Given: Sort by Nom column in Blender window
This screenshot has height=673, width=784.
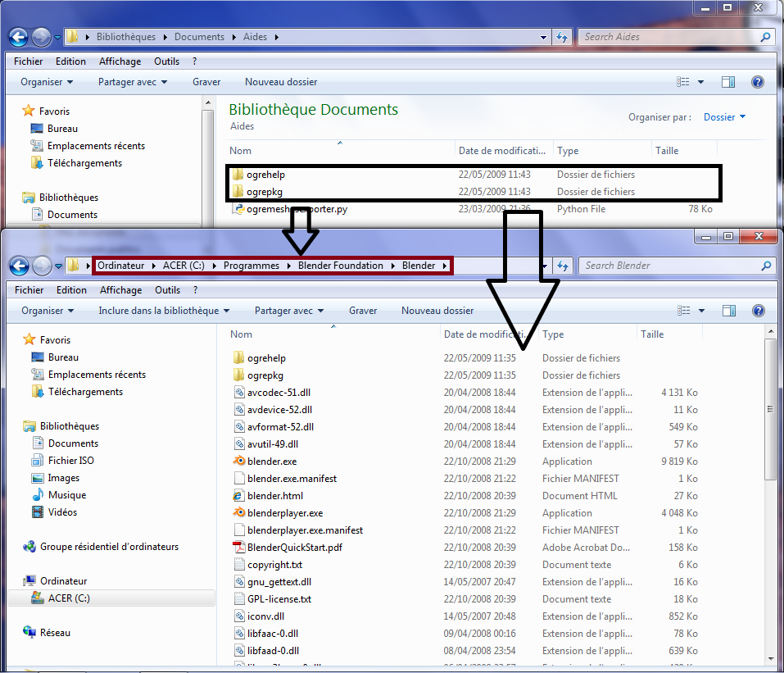Looking at the screenshot, I should (241, 334).
